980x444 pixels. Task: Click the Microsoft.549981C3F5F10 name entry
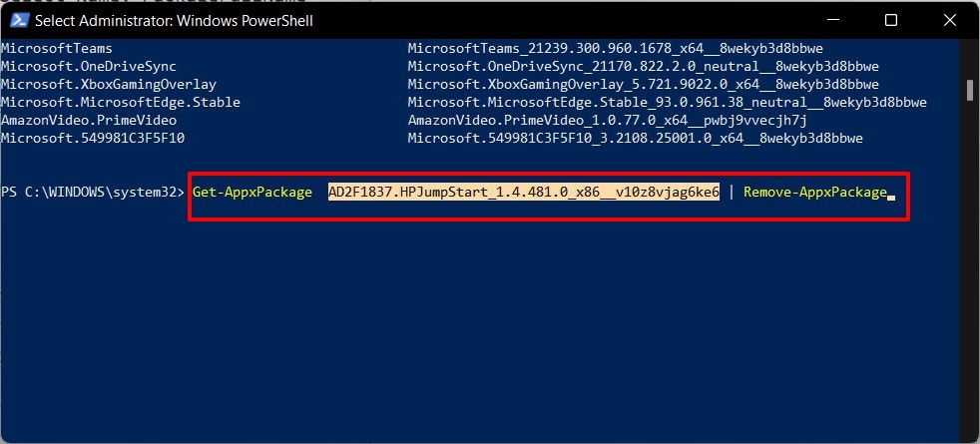coord(93,138)
